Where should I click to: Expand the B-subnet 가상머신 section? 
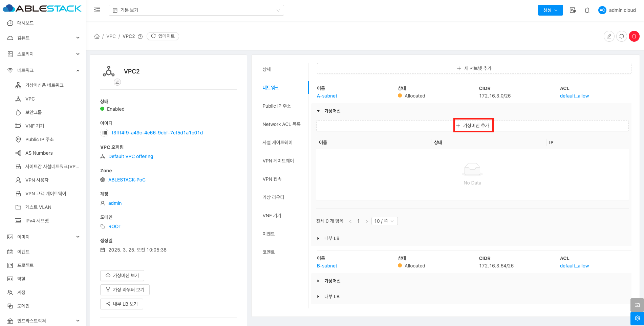coord(318,281)
